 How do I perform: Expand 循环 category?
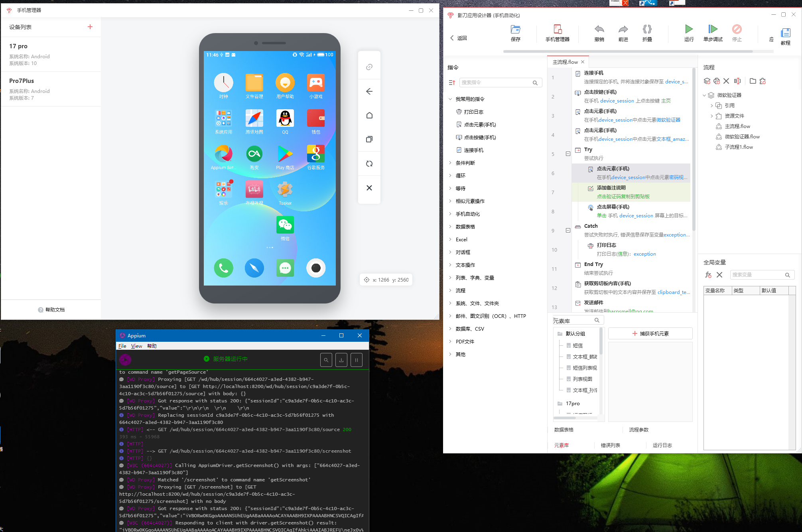point(450,175)
